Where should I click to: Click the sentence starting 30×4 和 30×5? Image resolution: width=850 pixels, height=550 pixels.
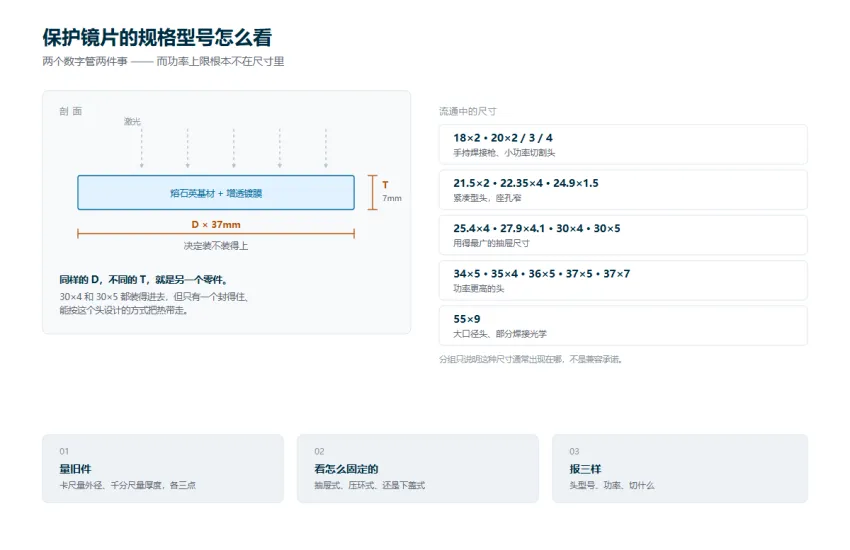click(154, 297)
